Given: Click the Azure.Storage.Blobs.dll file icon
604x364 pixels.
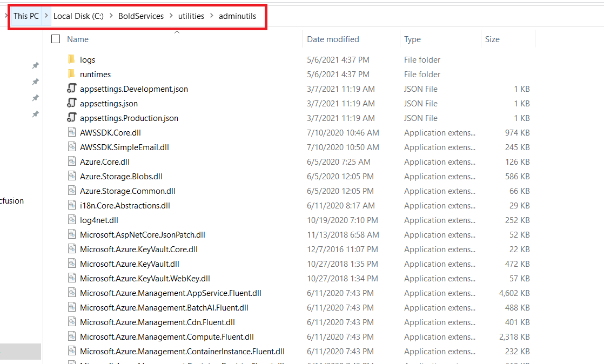Looking at the screenshot, I should click(72, 176).
